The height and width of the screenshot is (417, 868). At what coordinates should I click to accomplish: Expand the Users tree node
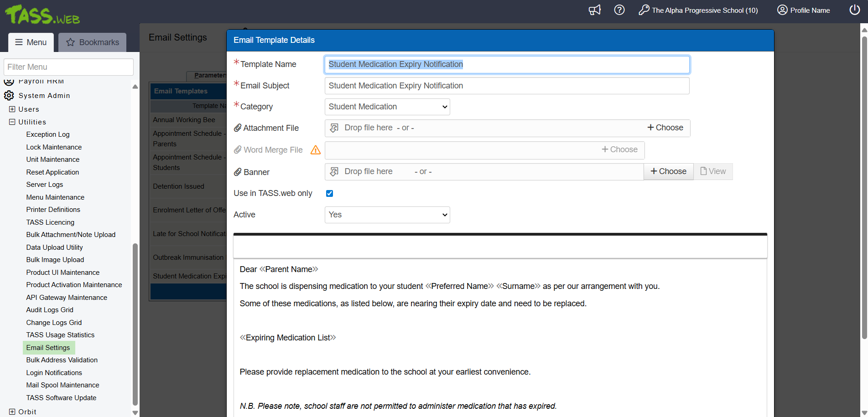click(12, 109)
